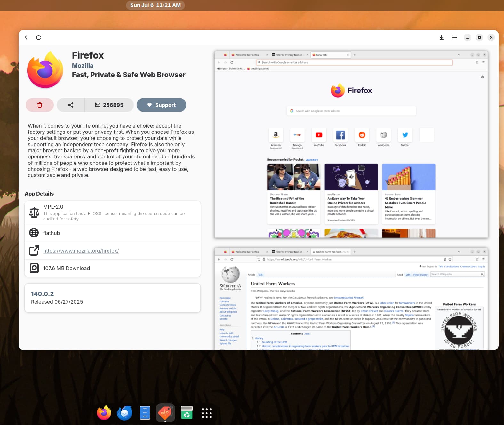Open the downloads and updates icon

[x=442, y=37]
